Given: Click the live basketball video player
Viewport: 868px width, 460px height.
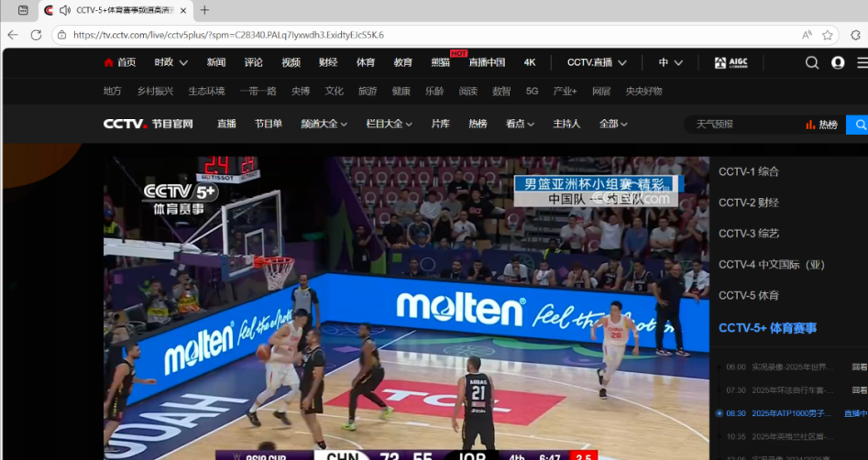Looking at the screenshot, I should 406,308.
